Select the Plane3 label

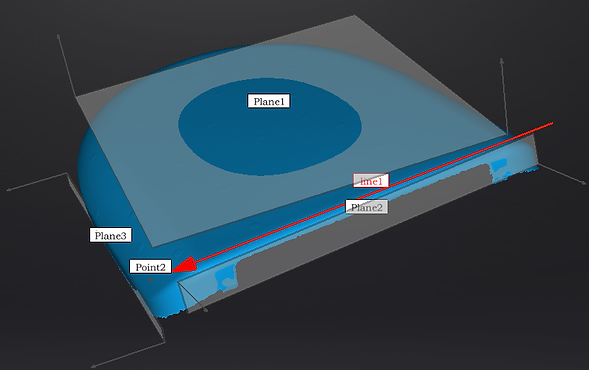110,235
